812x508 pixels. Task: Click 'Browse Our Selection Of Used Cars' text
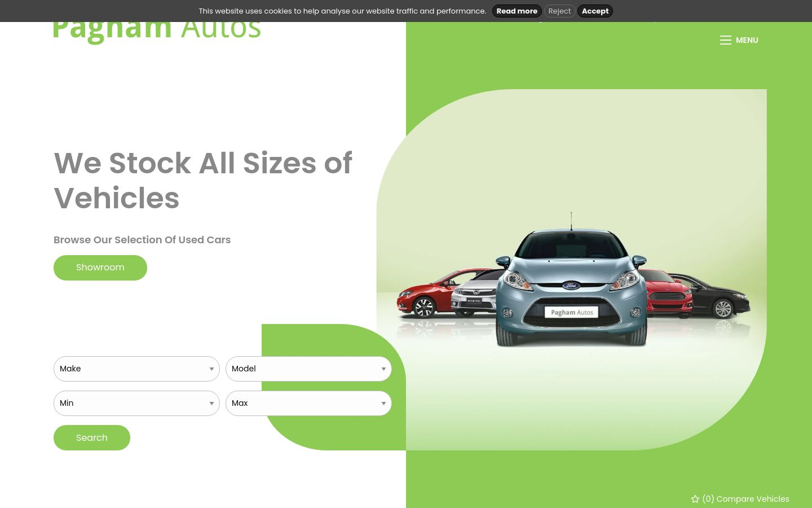tap(142, 240)
